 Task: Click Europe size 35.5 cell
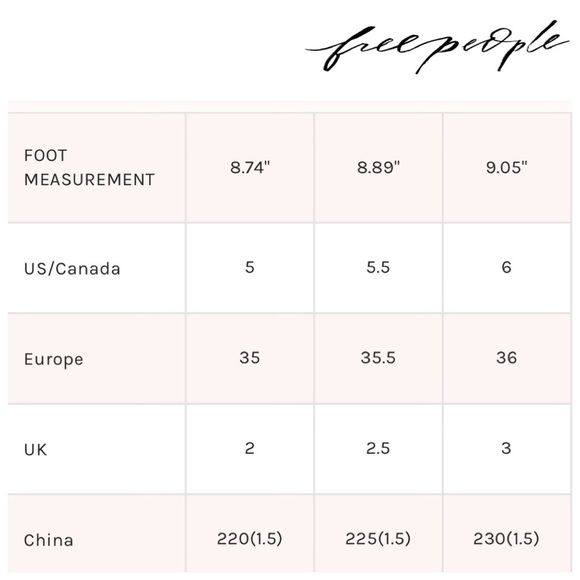click(378, 358)
